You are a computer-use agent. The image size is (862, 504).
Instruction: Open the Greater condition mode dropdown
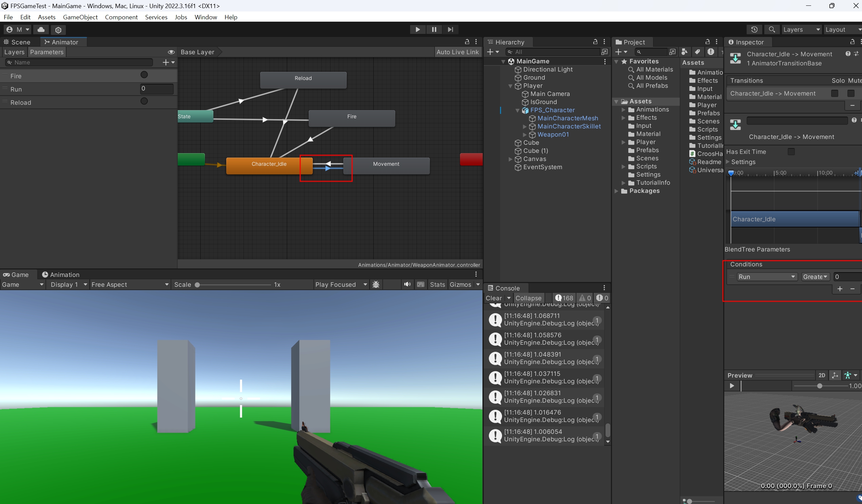pos(816,277)
